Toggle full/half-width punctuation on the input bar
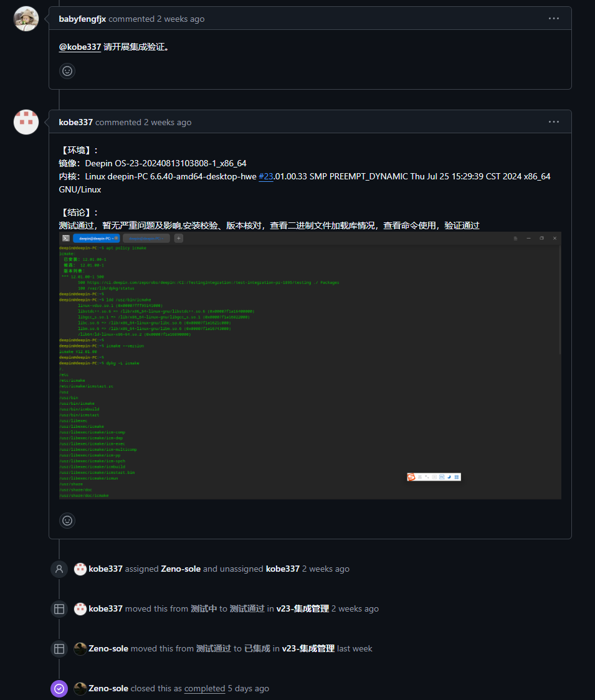This screenshot has height=700, width=595. point(427,476)
